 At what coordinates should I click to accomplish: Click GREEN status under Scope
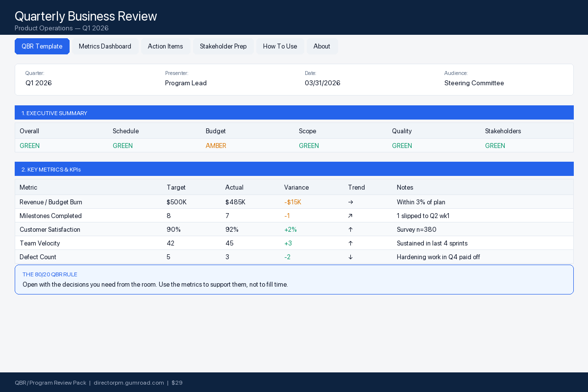309,146
